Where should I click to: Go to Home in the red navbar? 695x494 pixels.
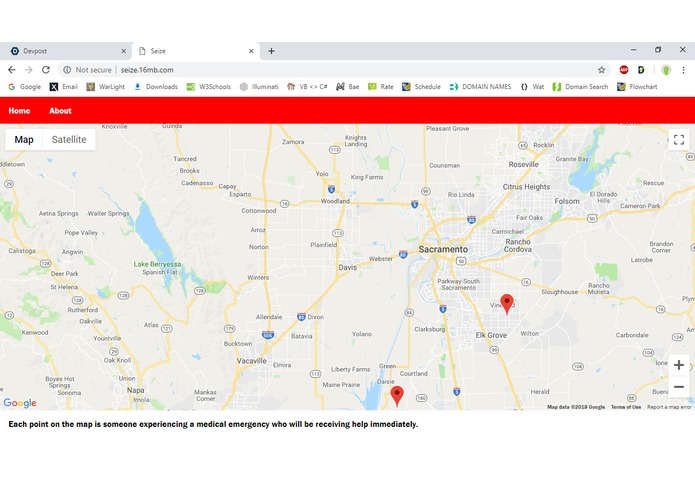pyautogui.click(x=20, y=111)
